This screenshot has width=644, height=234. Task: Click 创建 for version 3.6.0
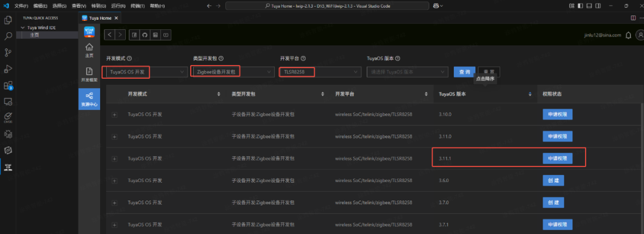[x=553, y=180]
